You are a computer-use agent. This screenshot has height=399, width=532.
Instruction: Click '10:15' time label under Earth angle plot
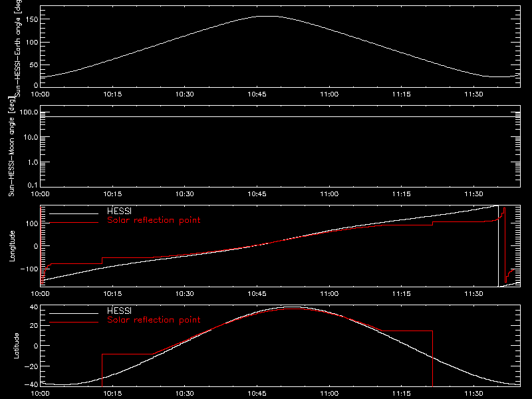coord(112,94)
